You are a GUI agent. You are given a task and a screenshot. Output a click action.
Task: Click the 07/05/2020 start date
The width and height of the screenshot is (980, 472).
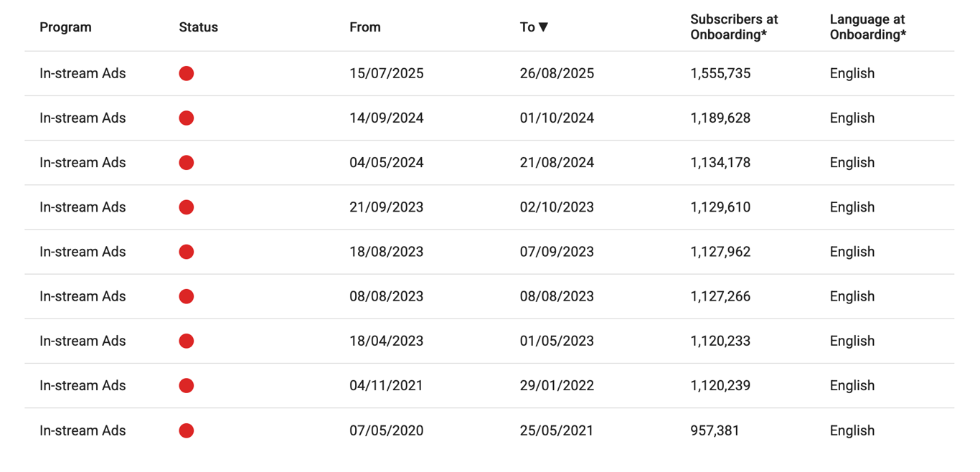pos(386,430)
